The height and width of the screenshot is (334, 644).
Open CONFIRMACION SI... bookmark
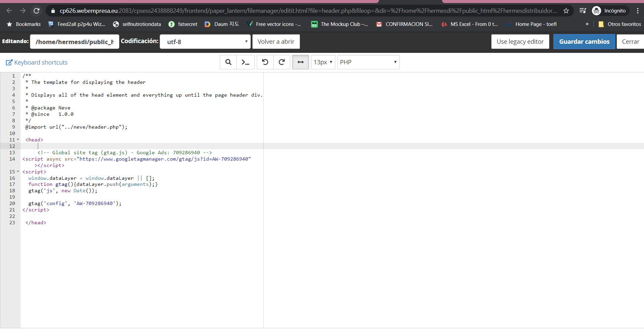tap(404, 24)
